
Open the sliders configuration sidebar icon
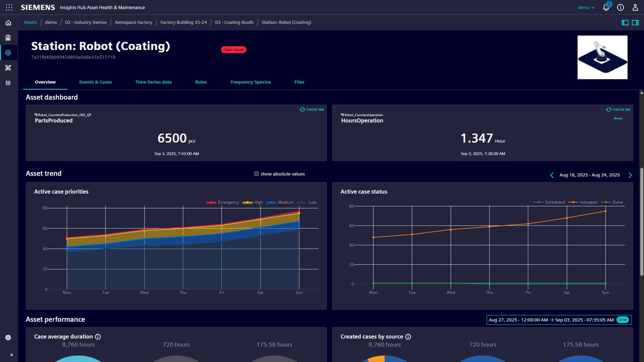tap(8, 83)
